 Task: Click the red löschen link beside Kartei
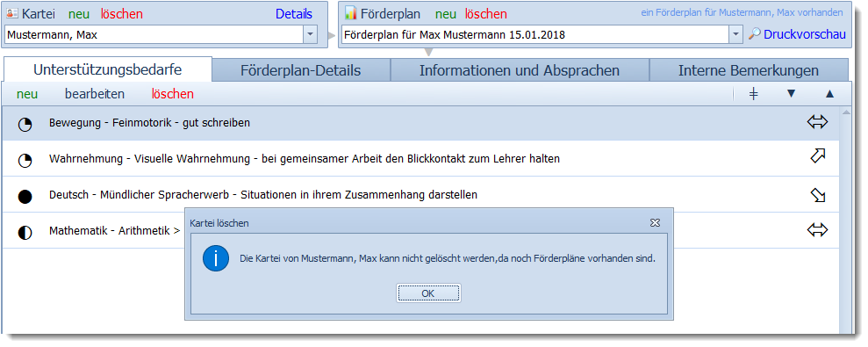point(122,14)
